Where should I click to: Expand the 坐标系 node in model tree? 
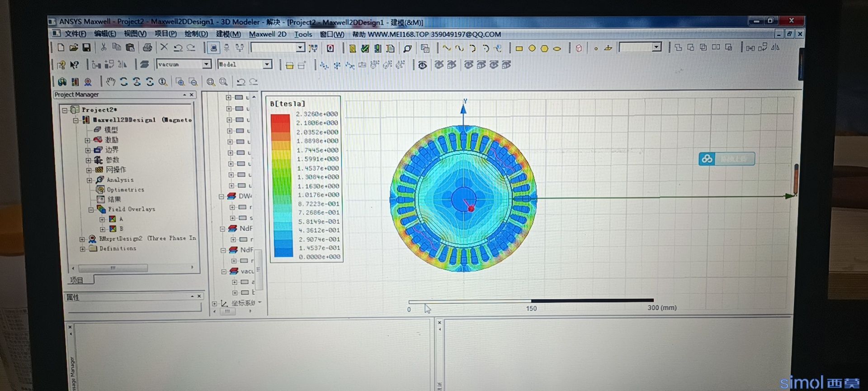click(x=214, y=304)
